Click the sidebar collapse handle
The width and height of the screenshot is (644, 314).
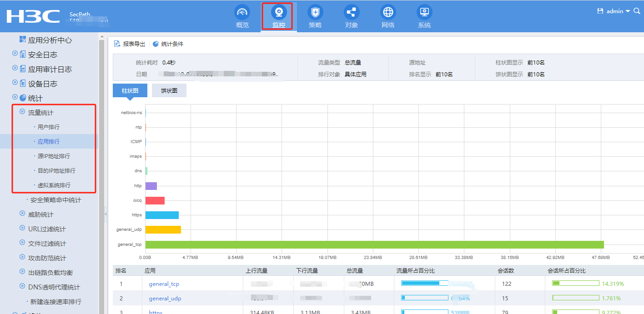pos(106,214)
